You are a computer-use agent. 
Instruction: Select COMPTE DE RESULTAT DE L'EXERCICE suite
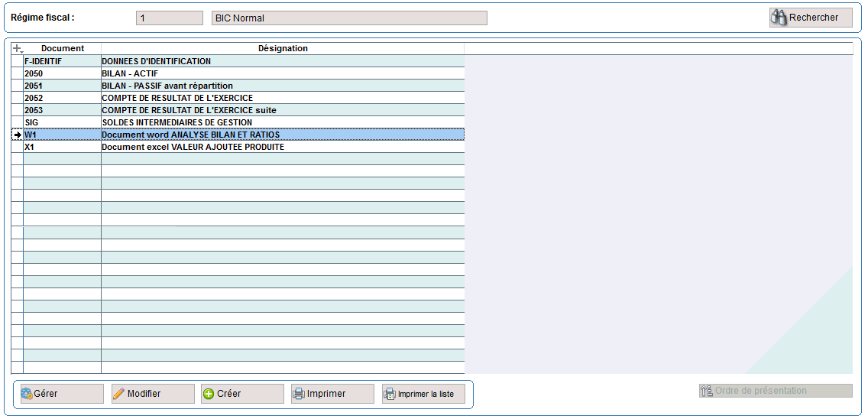(283, 110)
